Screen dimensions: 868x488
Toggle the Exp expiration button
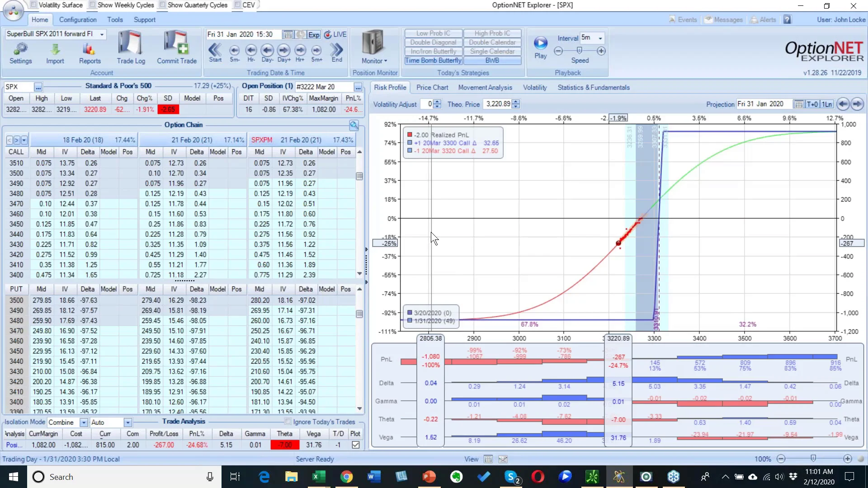(314, 35)
